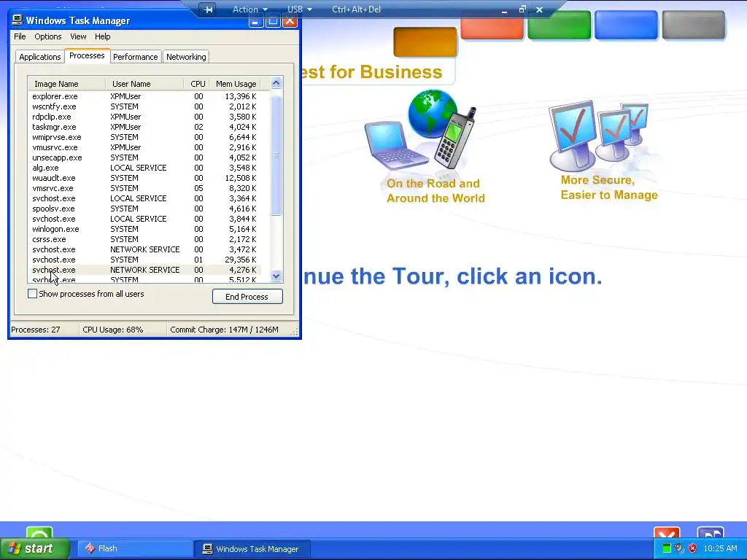The height and width of the screenshot is (560, 747).
Task: Select the wuauclt.exe process
Action: (x=145, y=178)
